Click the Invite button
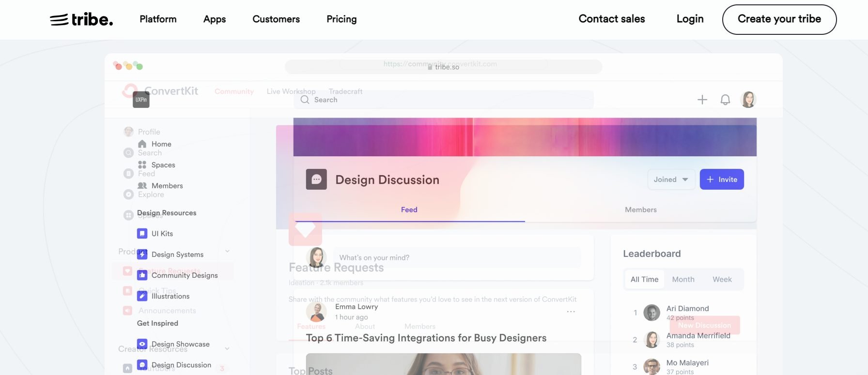The image size is (868, 375). tap(722, 180)
